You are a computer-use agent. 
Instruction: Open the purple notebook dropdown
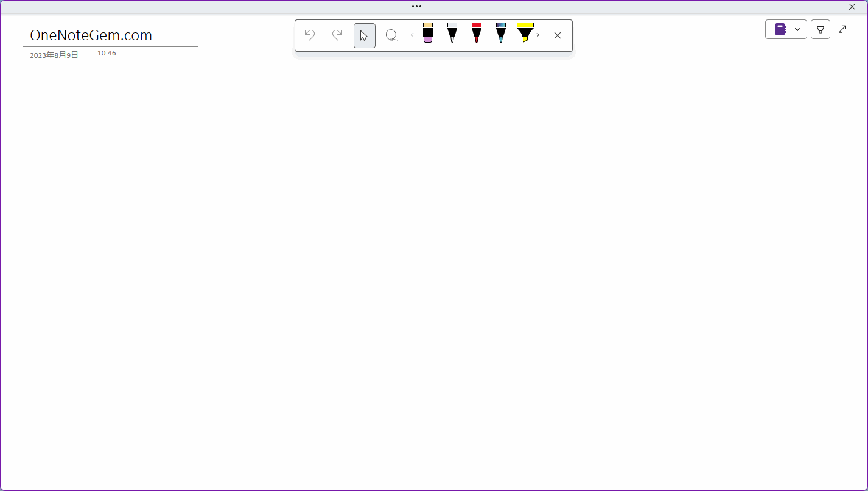(786, 29)
